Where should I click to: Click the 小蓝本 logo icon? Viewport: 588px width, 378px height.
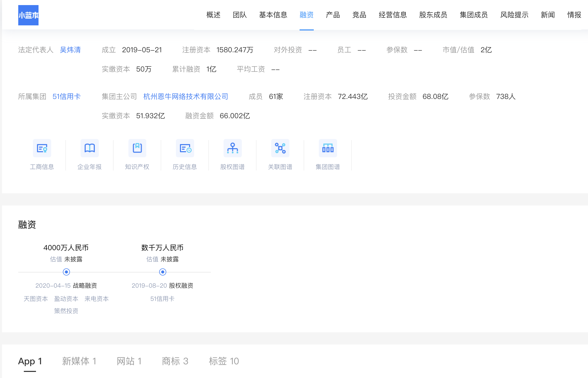pyautogui.click(x=28, y=15)
